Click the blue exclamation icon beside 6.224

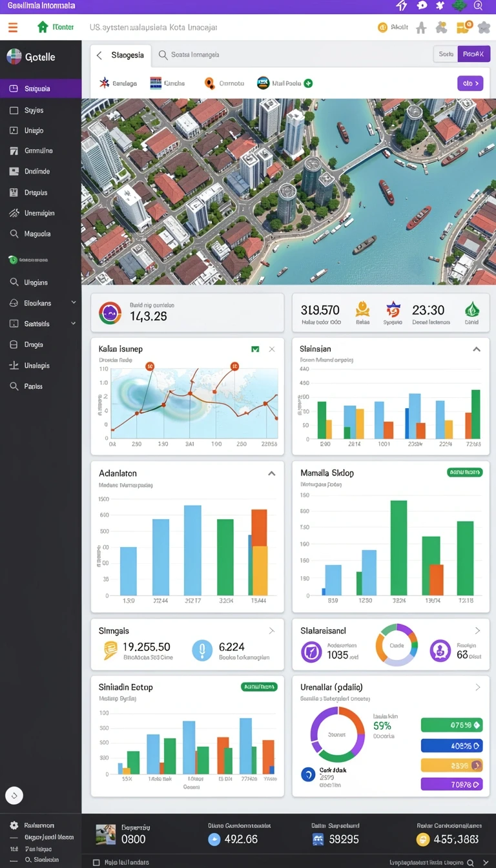[x=202, y=651]
